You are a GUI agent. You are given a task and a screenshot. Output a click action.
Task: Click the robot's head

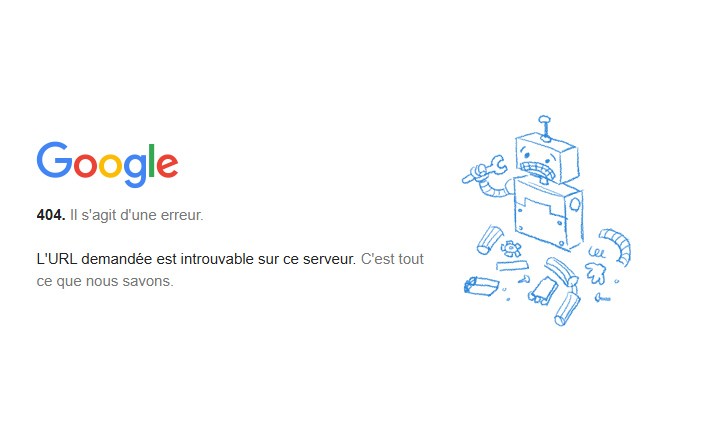click(x=547, y=158)
